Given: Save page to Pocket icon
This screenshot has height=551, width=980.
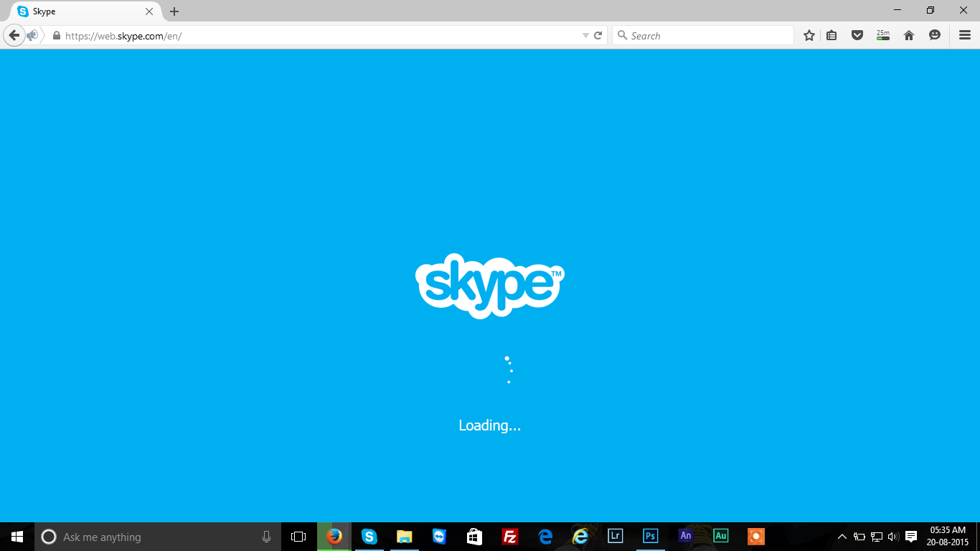Looking at the screenshot, I should click(x=857, y=35).
